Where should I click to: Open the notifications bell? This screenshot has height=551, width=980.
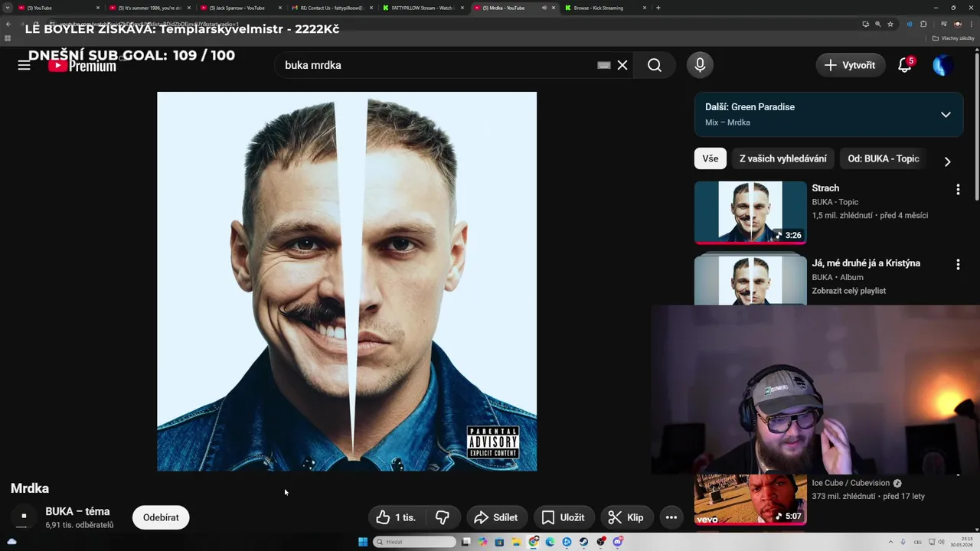pos(905,65)
